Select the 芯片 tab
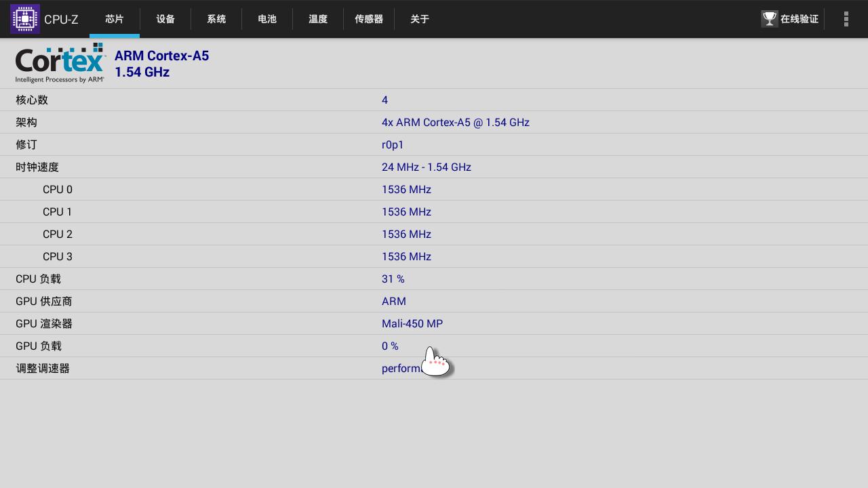The width and height of the screenshot is (868, 488). click(114, 19)
